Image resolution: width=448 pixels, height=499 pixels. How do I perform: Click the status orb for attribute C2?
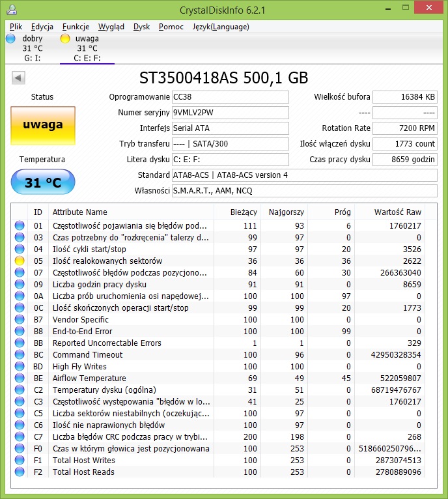[x=20, y=390]
